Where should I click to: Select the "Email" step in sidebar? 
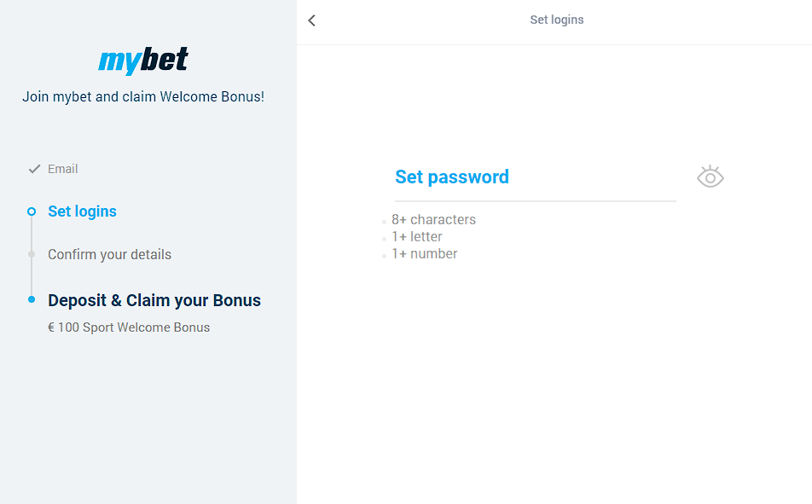pyautogui.click(x=62, y=168)
